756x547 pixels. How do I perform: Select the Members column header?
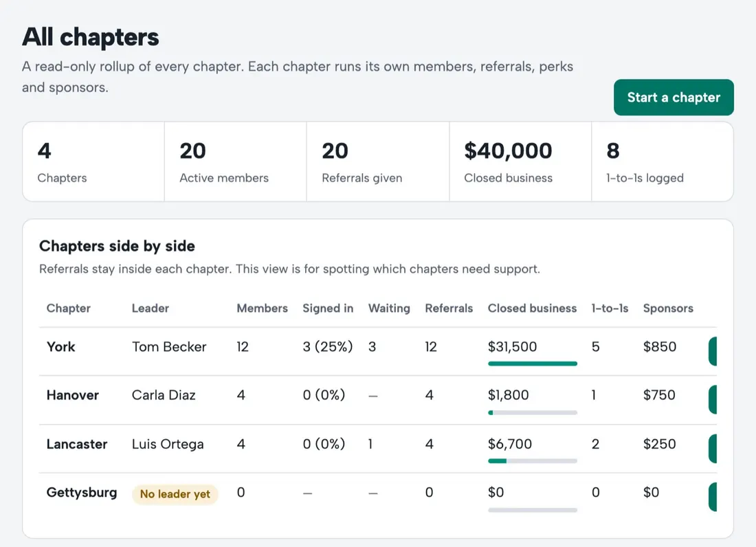263,309
